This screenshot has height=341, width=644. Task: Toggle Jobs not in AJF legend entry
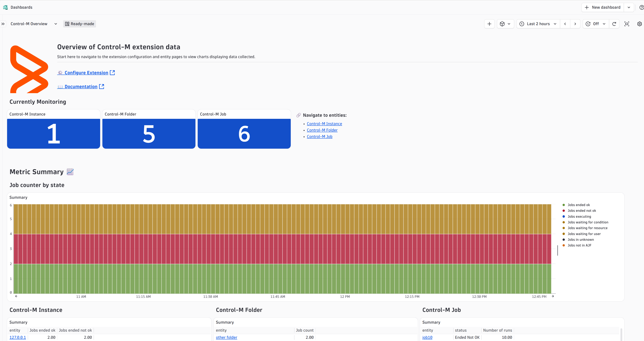[577, 245]
